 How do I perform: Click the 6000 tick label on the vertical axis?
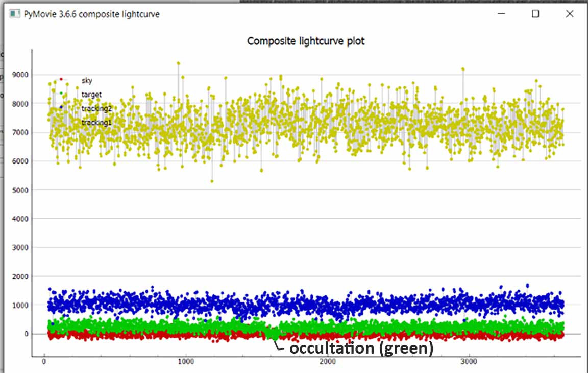20,161
